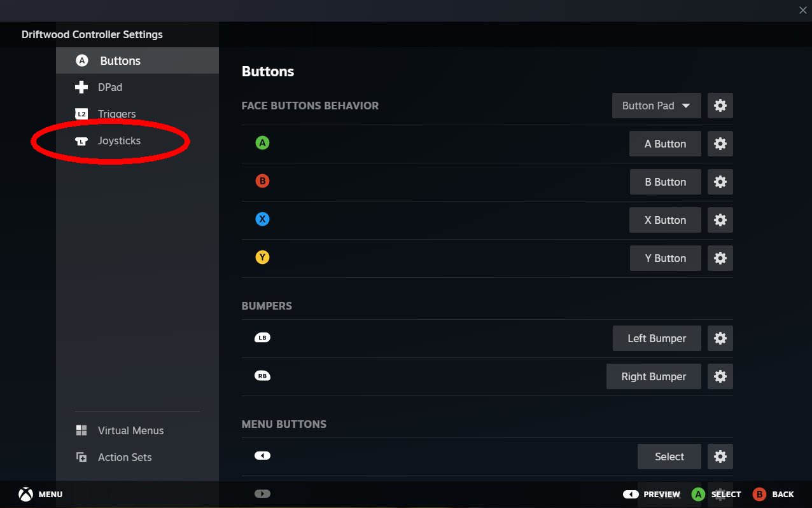The width and height of the screenshot is (812, 508).
Task: Close the controller settings window
Action: (802, 10)
